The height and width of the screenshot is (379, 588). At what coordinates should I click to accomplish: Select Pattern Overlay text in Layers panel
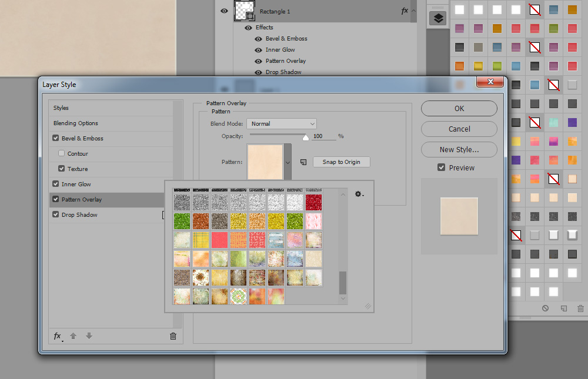(x=286, y=61)
